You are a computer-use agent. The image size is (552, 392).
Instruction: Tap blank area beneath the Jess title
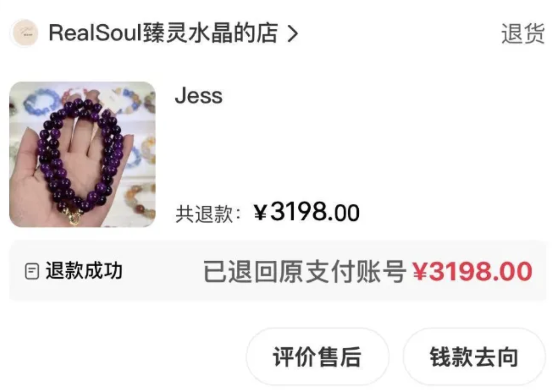click(299, 153)
